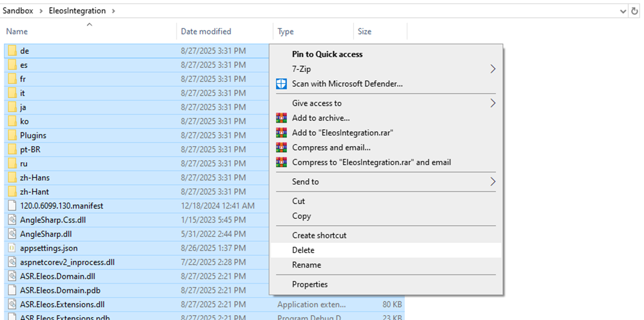644x320 pixels.
Task: Open the address bar history dropdown
Action: click(x=623, y=11)
